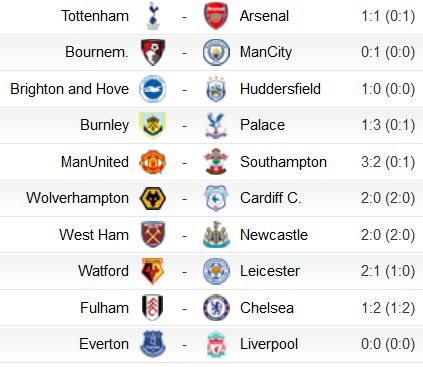Viewport: 423px width, 367px height.
Task: Click the West Ham crest
Action: (153, 234)
